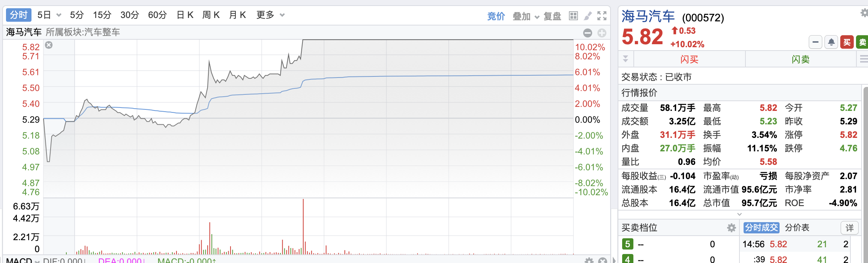The image size is (868, 263).
Task: Click the quote panel vertical scrollbar
Action: [x=865, y=175]
